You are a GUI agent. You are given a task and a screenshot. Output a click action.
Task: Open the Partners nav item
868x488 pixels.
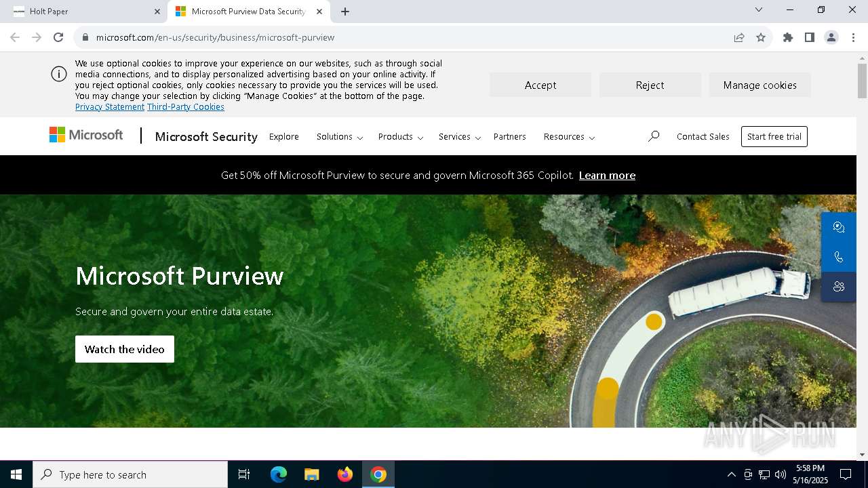tap(510, 136)
